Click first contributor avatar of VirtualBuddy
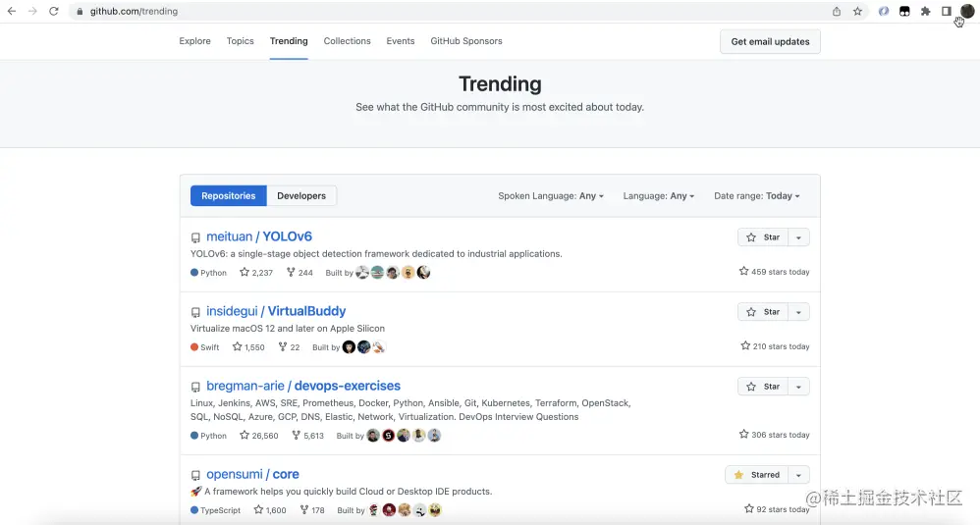This screenshot has height=525, width=980. (x=349, y=347)
